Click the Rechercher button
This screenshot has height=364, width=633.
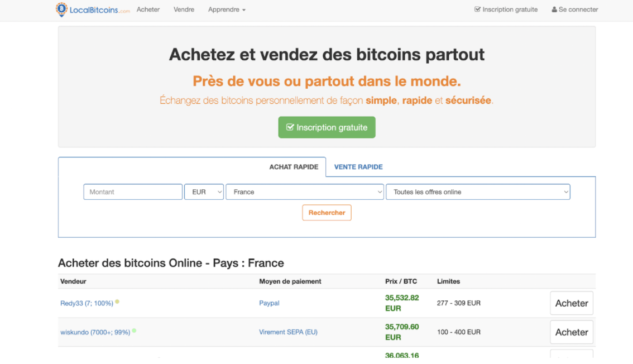point(327,213)
